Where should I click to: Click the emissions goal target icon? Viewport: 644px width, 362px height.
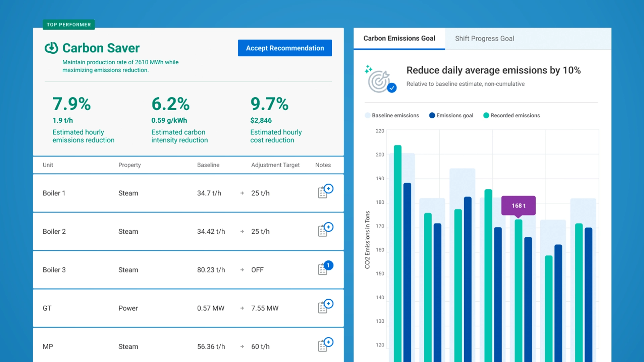coord(381,79)
